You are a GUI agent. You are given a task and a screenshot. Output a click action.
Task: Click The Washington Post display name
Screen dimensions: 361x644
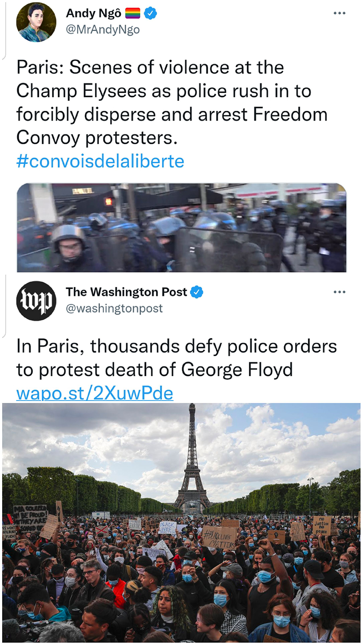[126, 292]
